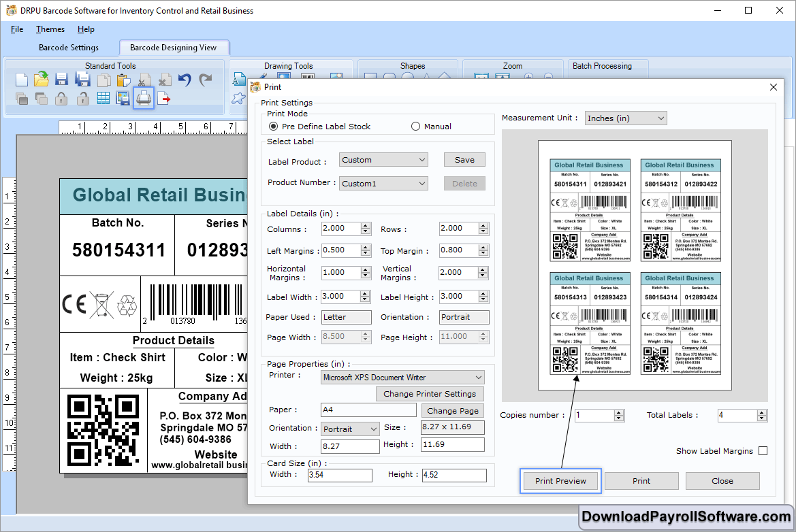Click the Page Properties Width field 8.27
796x532 pixels.
[350, 446]
